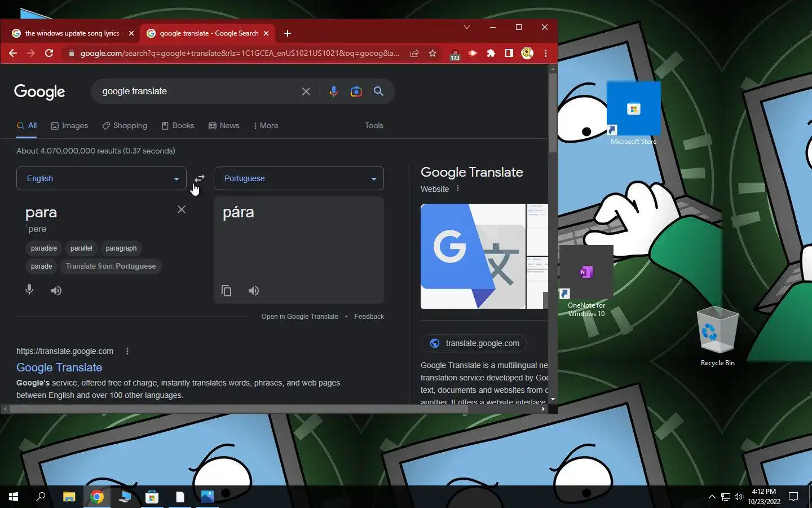812x508 pixels.
Task: Open Google Translate logo thumbnail
Action: (x=473, y=256)
